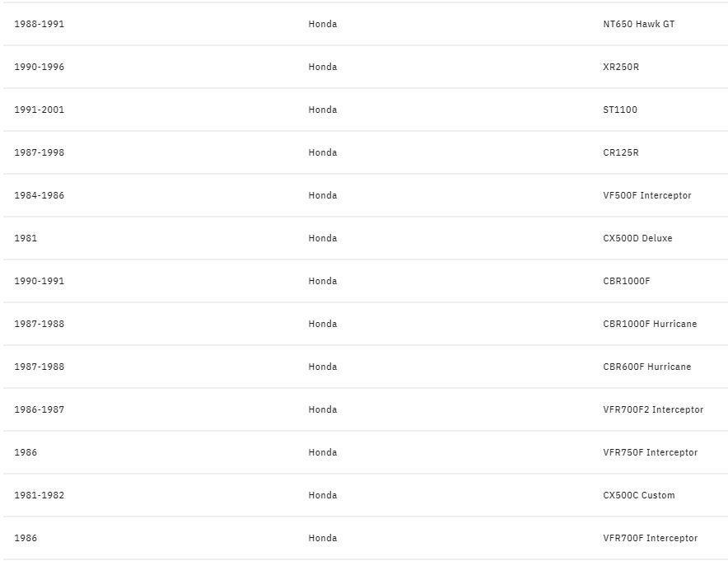Click the ST1100 model name
728x561 pixels.
point(619,110)
